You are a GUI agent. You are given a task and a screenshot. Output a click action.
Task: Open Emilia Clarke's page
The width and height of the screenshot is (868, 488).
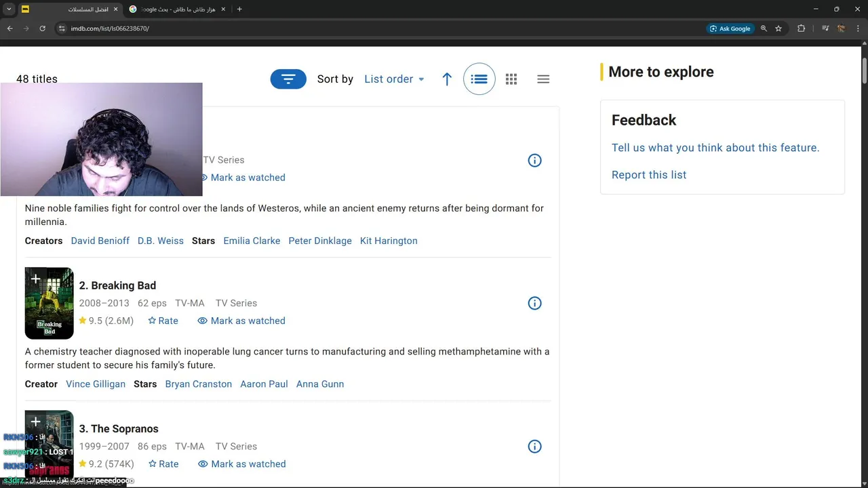pos(252,241)
